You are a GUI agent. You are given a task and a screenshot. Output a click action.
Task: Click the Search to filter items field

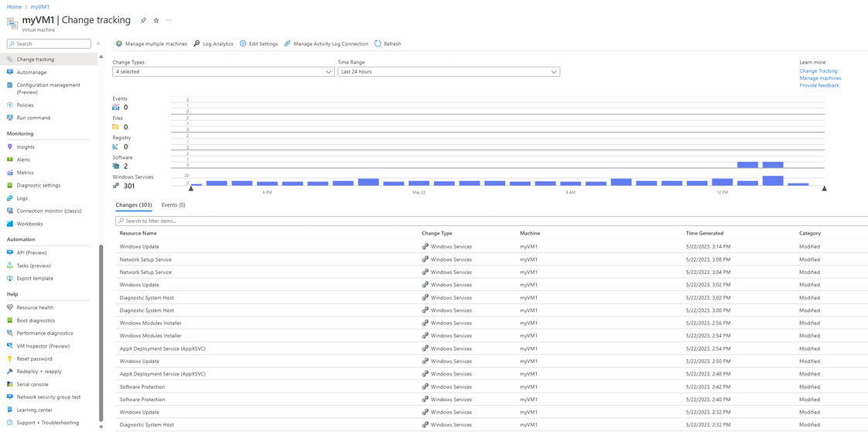[491, 221]
